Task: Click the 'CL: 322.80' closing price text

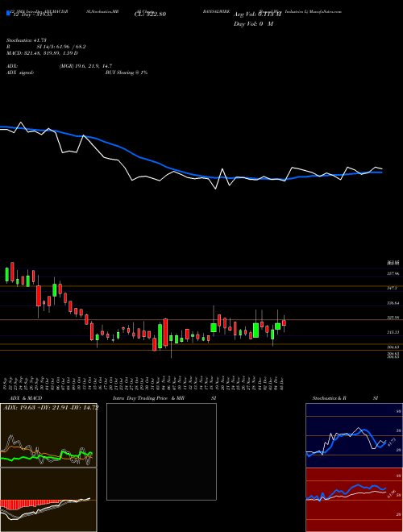Action: tap(150, 15)
